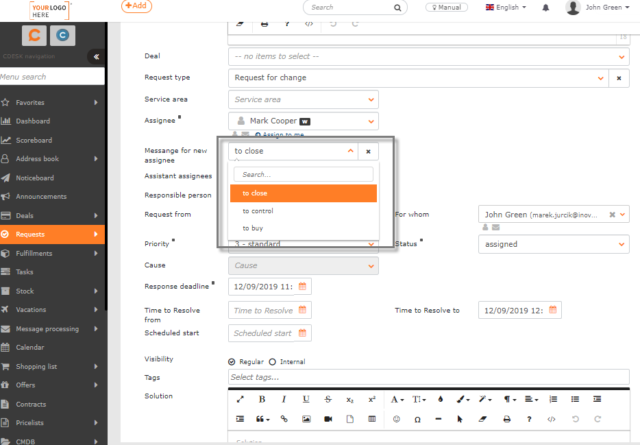Click the blue C app icon

[62, 35]
